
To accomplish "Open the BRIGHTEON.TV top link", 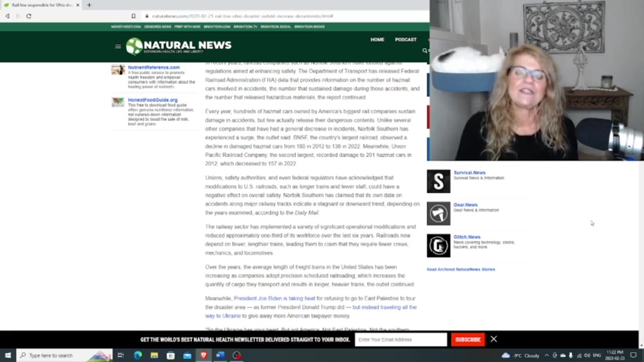I will coord(246,27).
